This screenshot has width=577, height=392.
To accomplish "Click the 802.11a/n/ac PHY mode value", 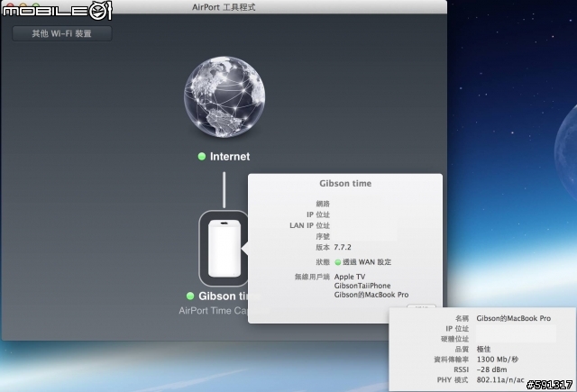I will pos(500,380).
